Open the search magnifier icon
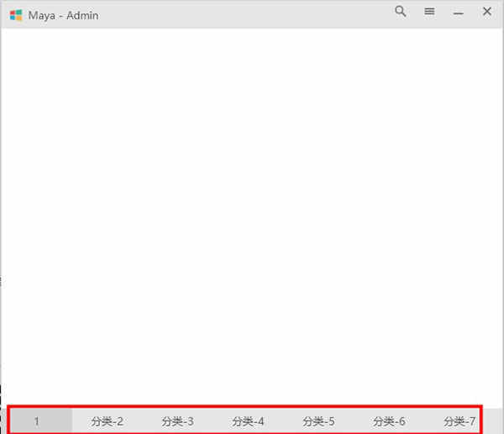Screen dimensions: 504x434 (401, 13)
